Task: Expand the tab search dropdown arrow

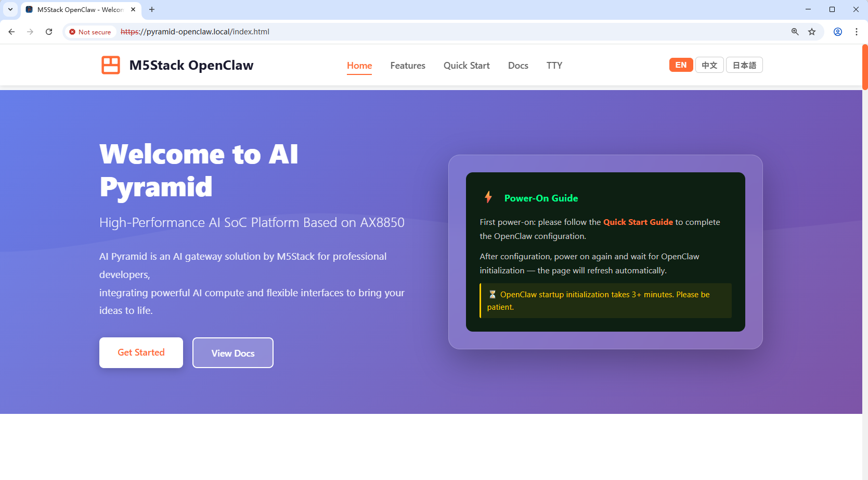Action: tap(10, 9)
